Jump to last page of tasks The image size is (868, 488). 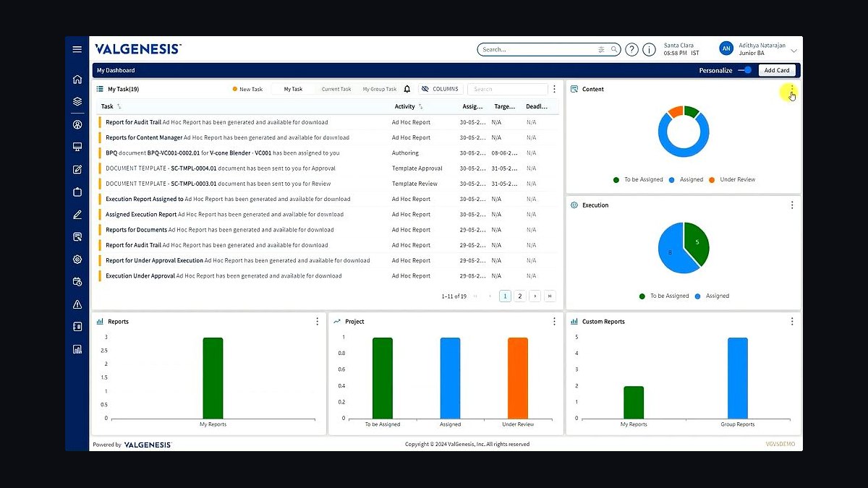[550, 296]
